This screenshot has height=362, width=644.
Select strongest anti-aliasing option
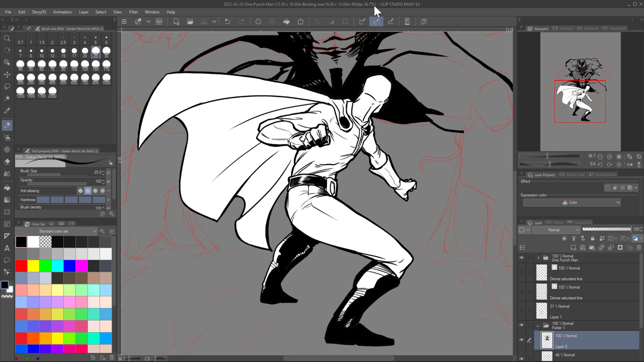tap(103, 191)
